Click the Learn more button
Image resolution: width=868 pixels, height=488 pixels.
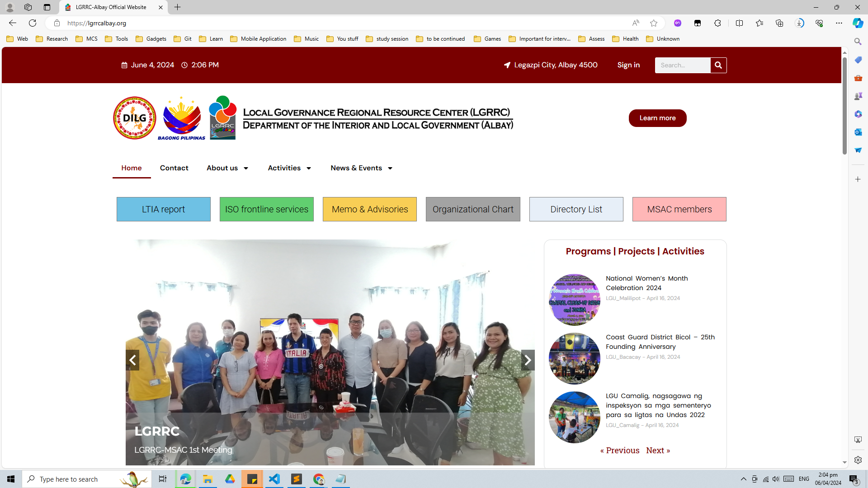click(657, 118)
